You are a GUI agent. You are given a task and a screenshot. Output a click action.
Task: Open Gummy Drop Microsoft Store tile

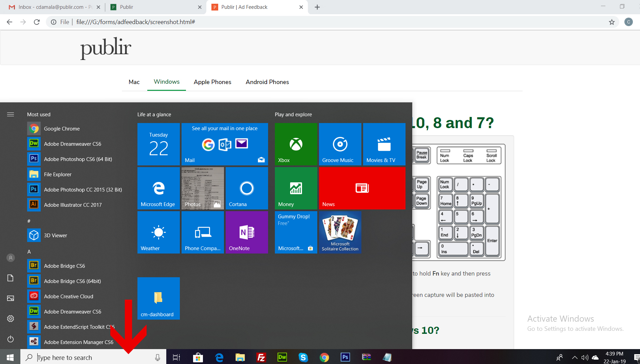coord(296,232)
